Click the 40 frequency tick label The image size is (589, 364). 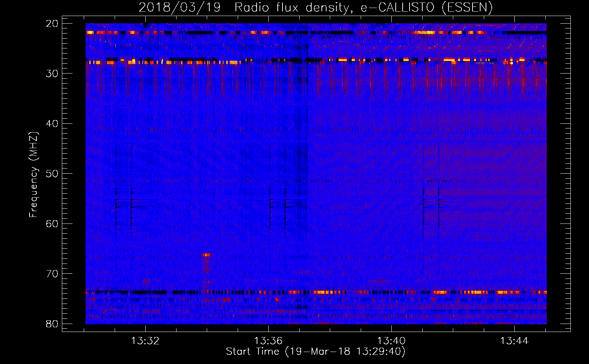tap(52, 124)
